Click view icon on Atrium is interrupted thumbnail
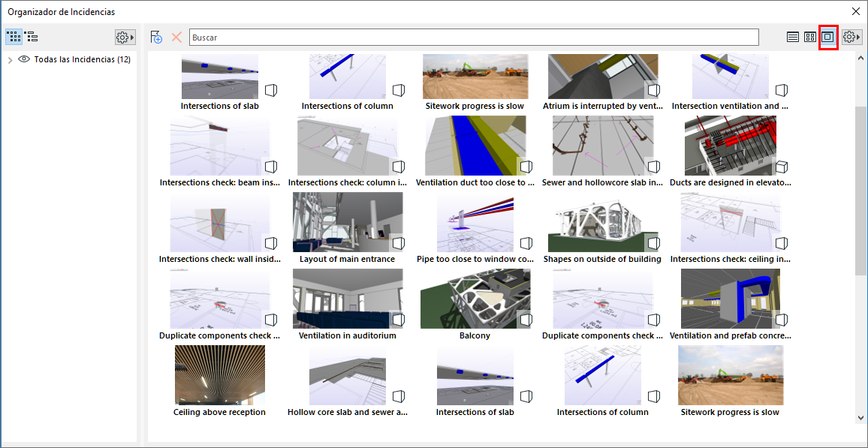This screenshot has width=868, height=448. (654, 90)
